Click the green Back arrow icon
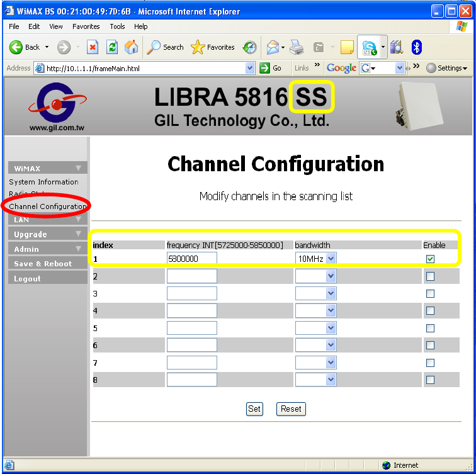476x474 pixels. tap(16, 47)
